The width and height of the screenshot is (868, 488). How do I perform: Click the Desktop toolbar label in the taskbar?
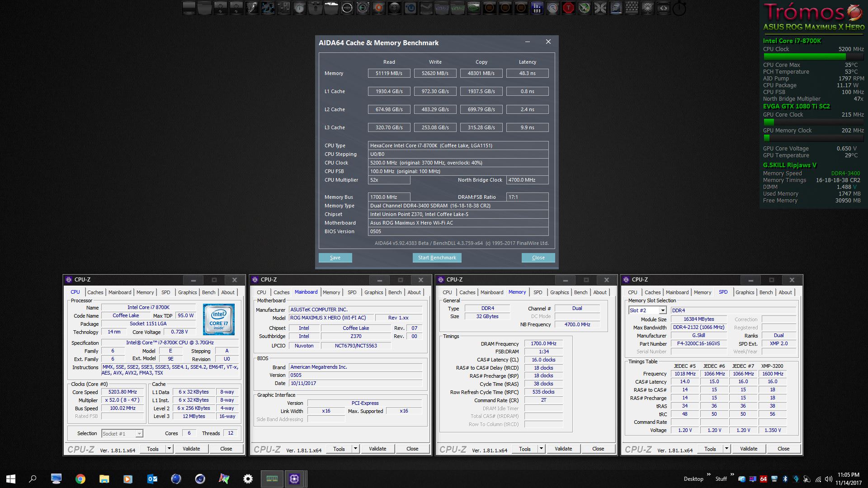[x=694, y=479]
